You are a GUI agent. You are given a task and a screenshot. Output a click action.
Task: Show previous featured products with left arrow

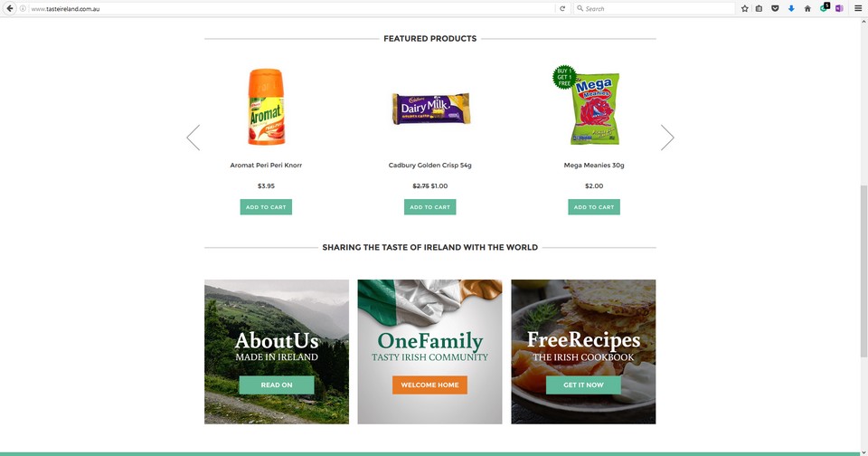click(193, 138)
